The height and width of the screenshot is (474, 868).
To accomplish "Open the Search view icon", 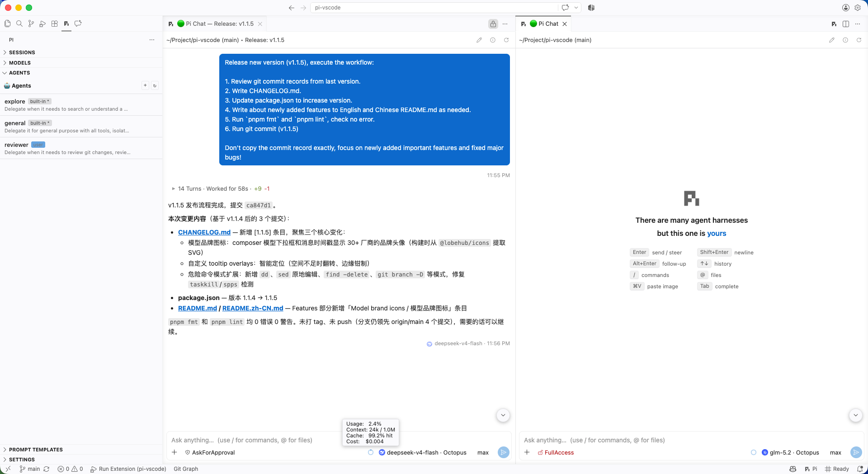I will point(19,23).
